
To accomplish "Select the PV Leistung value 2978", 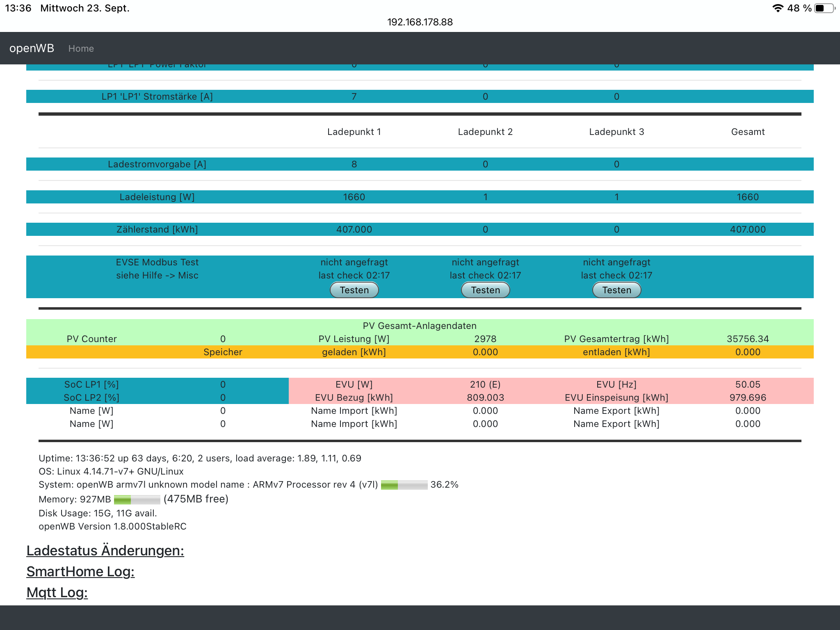I will click(x=485, y=339).
